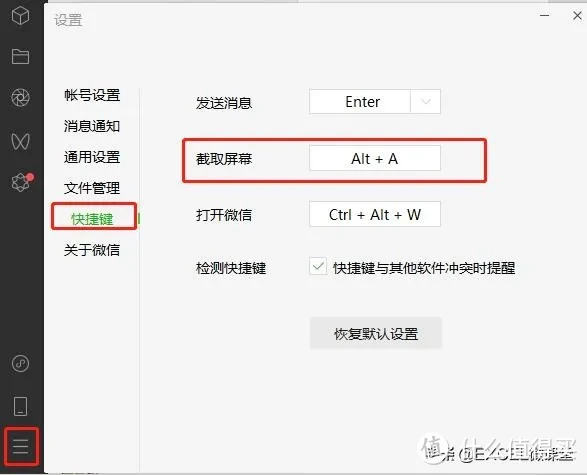Go to the 通用设置 tab
The width and height of the screenshot is (587, 475).
click(x=92, y=157)
